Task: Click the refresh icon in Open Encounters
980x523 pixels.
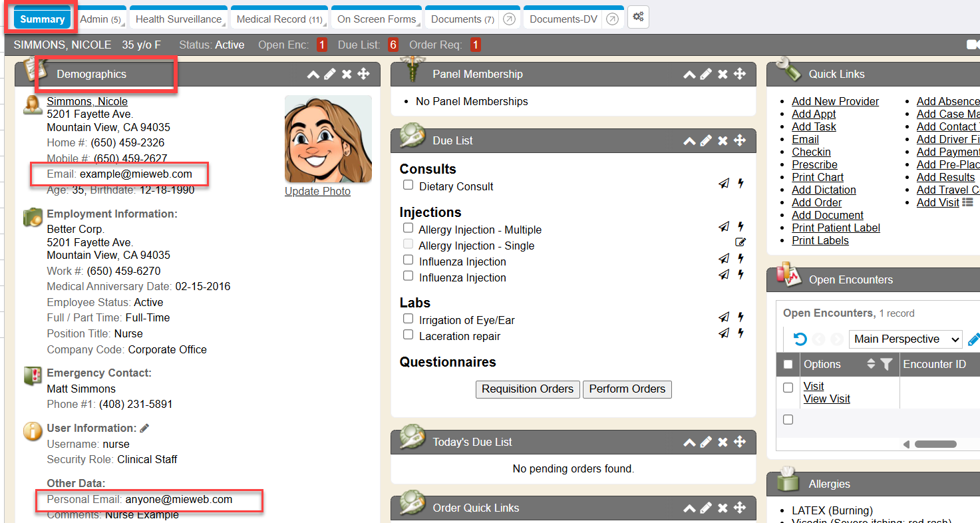Action: (x=800, y=339)
